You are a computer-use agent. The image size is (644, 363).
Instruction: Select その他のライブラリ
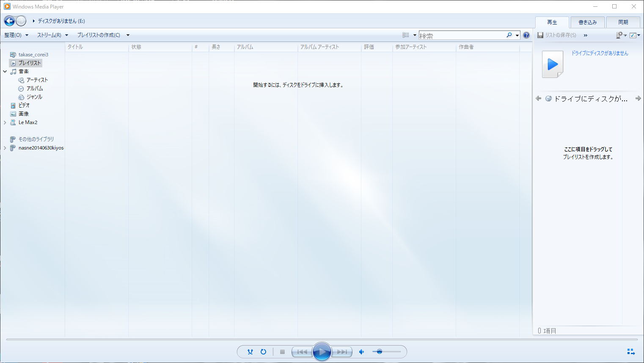point(32,139)
